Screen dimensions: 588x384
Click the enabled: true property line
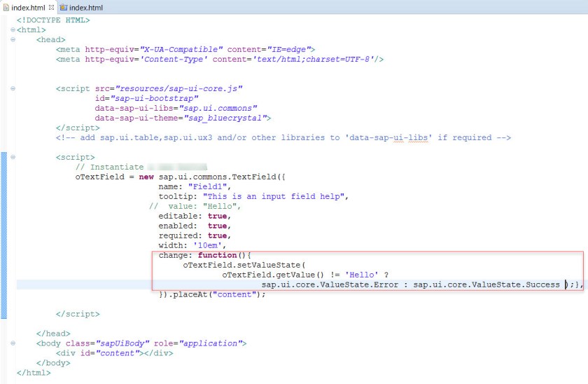pyautogui.click(x=195, y=226)
